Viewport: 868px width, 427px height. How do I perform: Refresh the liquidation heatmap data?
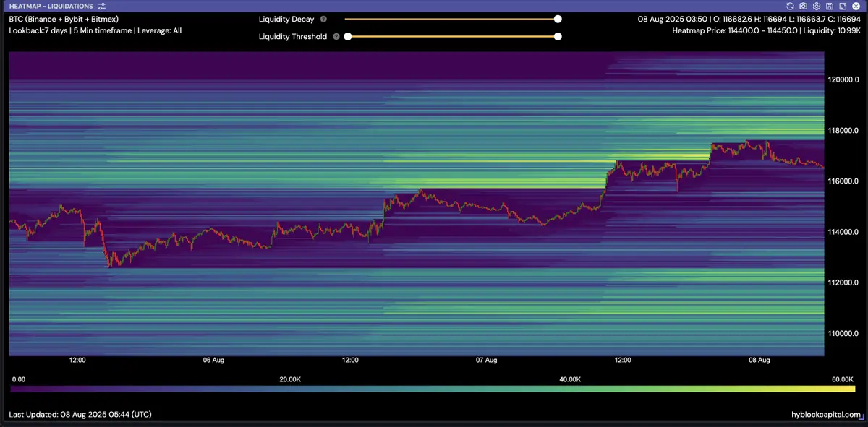point(790,6)
